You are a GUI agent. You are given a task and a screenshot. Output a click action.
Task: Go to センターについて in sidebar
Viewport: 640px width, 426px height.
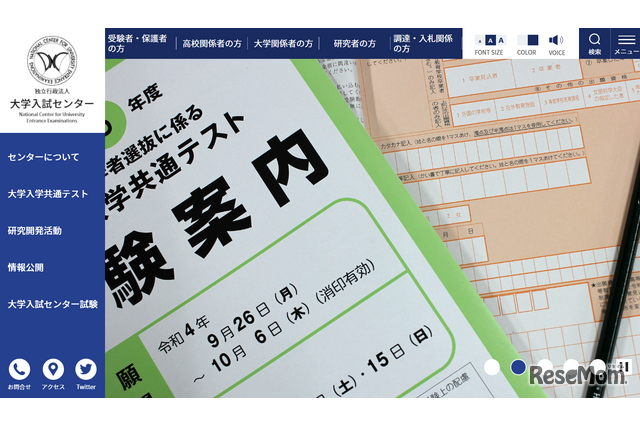click(43, 157)
